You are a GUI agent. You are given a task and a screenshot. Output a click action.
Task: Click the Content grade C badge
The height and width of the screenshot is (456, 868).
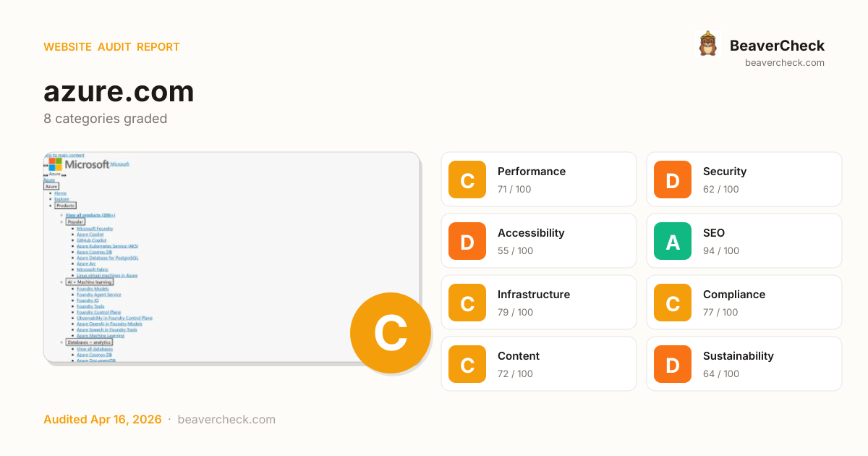click(467, 364)
